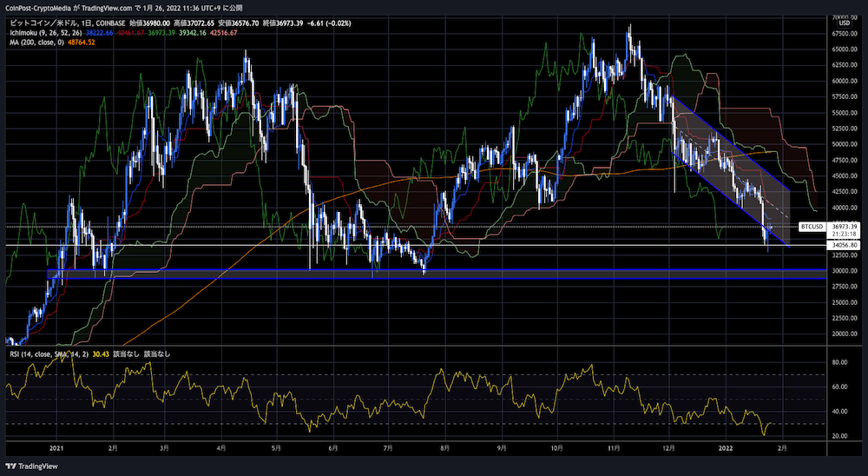Click the 2022 label on date axis
The height and width of the screenshot is (476, 868).
click(x=725, y=447)
